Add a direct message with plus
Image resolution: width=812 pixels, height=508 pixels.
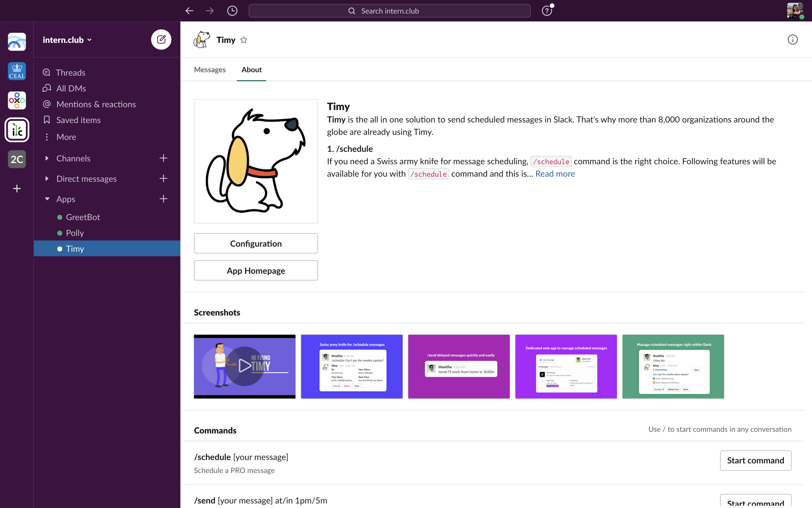tap(164, 178)
